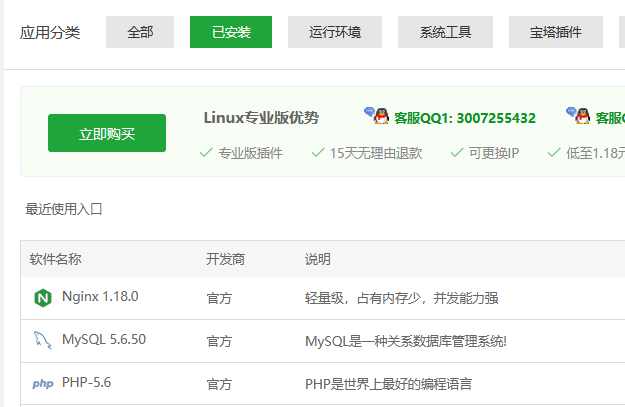
Task: Open MySQL 5.6.50 software entry
Action: [104, 340]
